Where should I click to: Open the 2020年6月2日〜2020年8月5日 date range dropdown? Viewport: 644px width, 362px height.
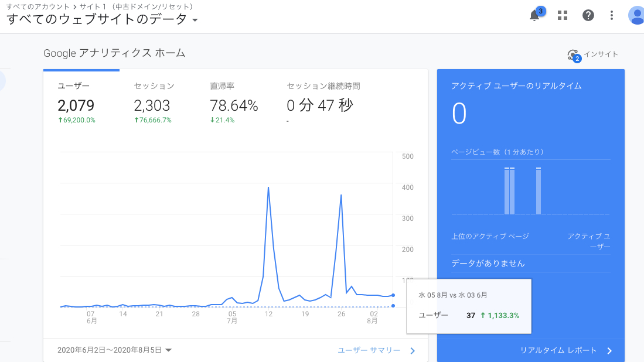click(110, 350)
